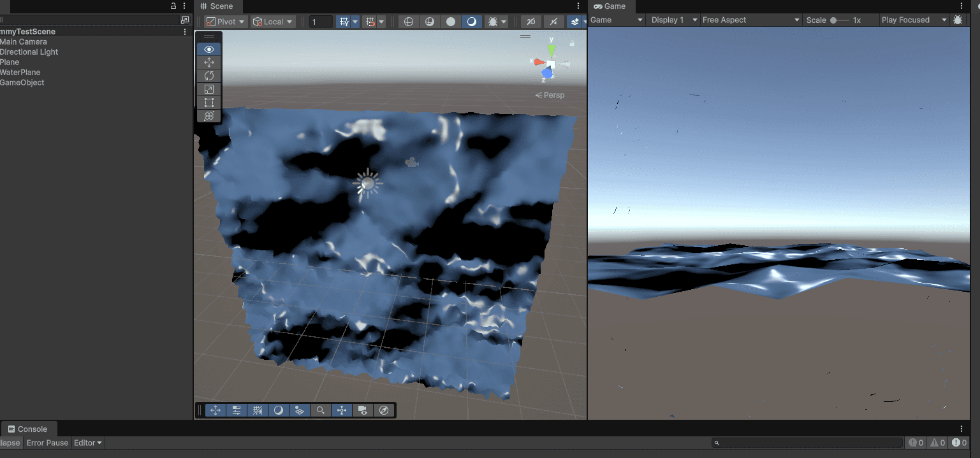The width and height of the screenshot is (980, 458).
Task: Select the Move tool in Scene toolbar
Action: click(208, 62)
